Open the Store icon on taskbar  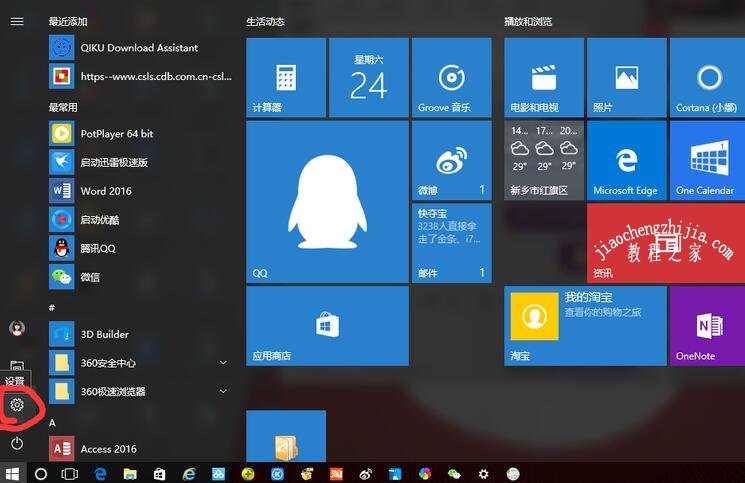(x=160, y=474)
